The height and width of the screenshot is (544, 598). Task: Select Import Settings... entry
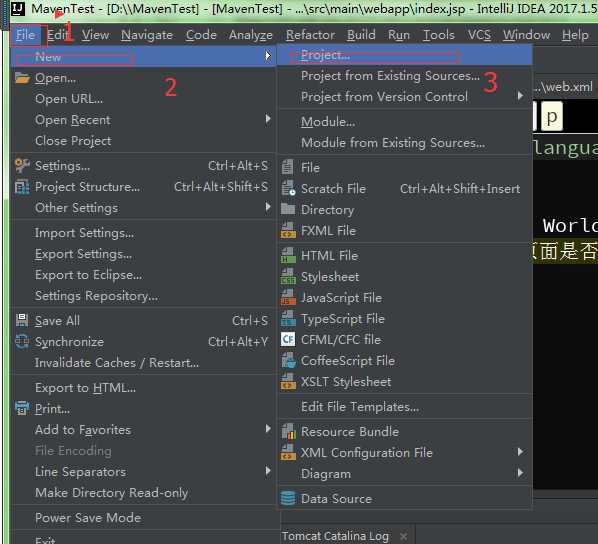point(143,233)
